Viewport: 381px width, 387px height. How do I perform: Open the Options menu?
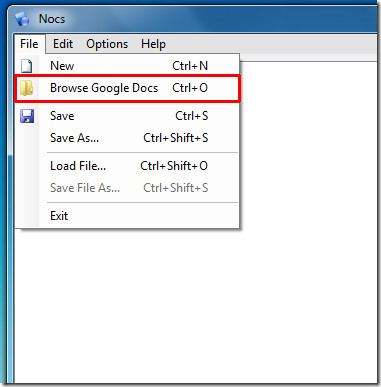tap(107, 44)
